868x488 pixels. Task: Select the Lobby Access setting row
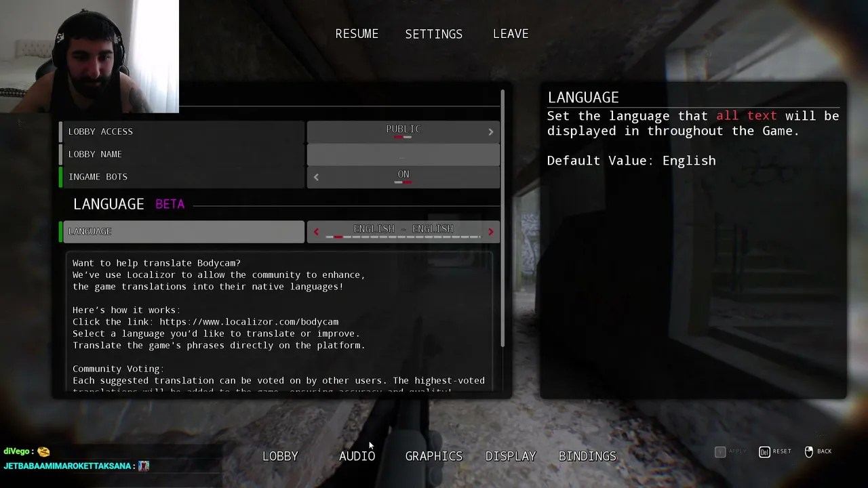(182, 131)
